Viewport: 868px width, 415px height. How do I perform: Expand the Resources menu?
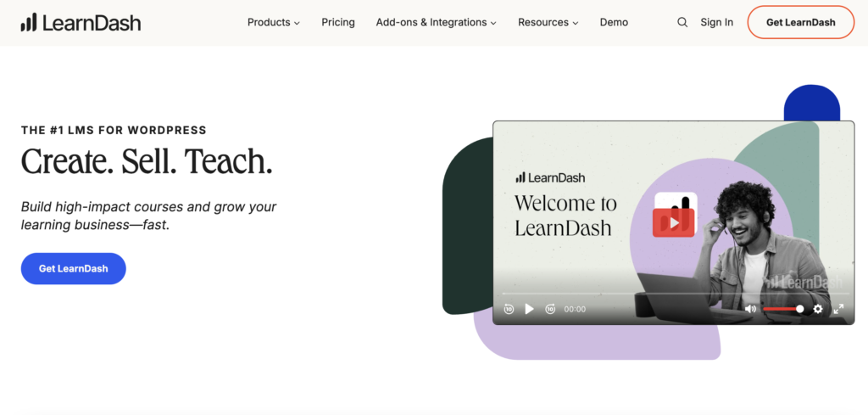point(548,22)
